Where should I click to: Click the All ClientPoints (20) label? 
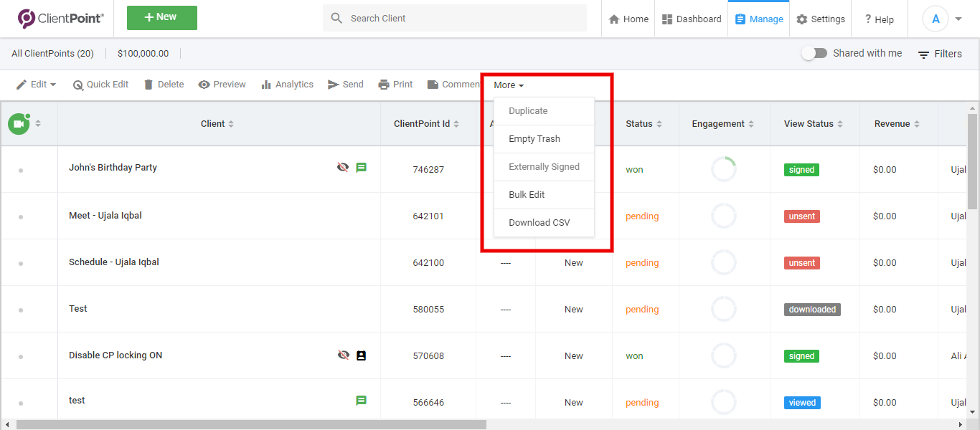click(52, 54)
